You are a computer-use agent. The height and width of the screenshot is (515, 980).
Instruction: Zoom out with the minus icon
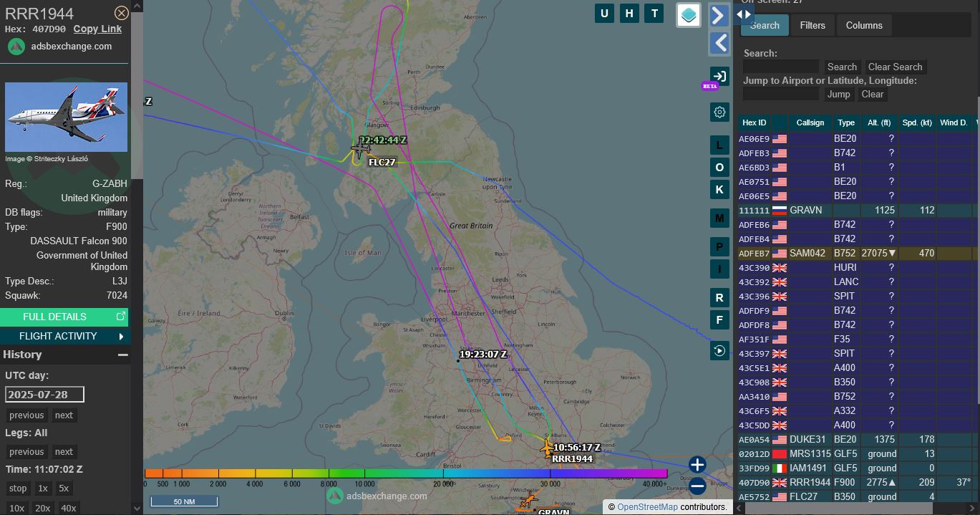[x=697, y=486]
